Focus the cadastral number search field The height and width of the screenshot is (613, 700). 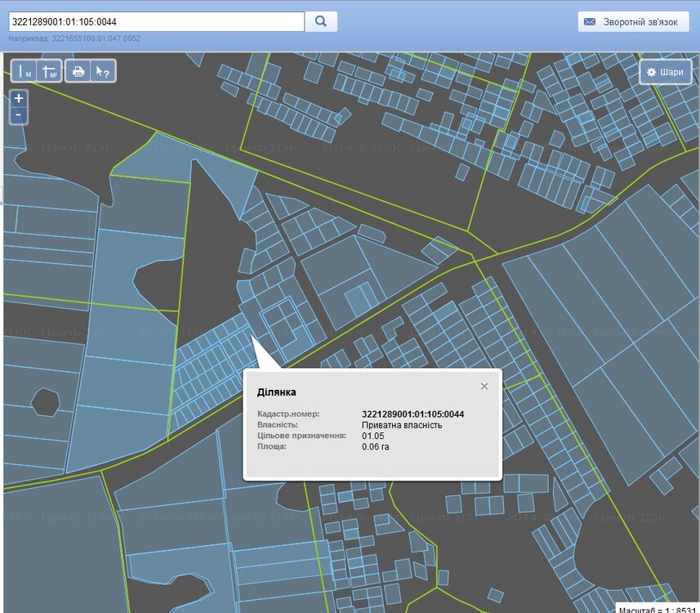pyautogui.click(x=155, y=21)
